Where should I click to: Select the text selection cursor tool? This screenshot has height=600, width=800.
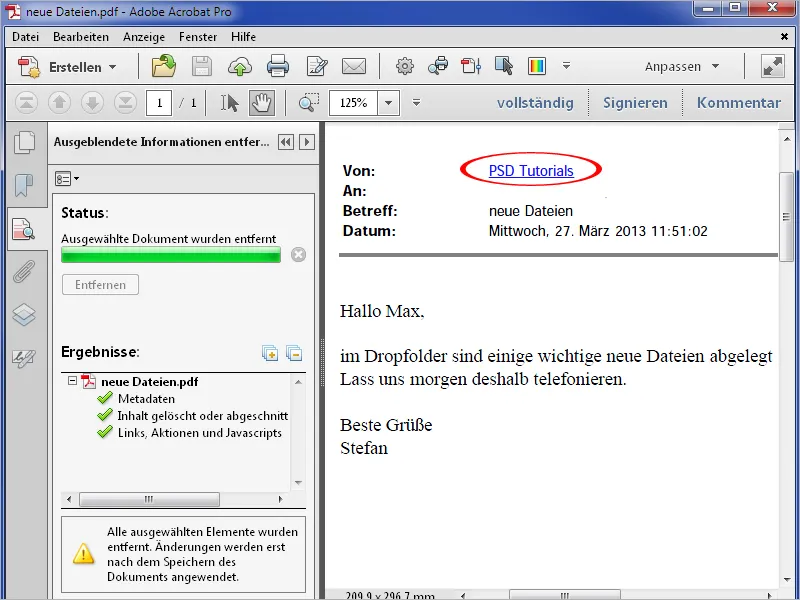tap(229, 103)
